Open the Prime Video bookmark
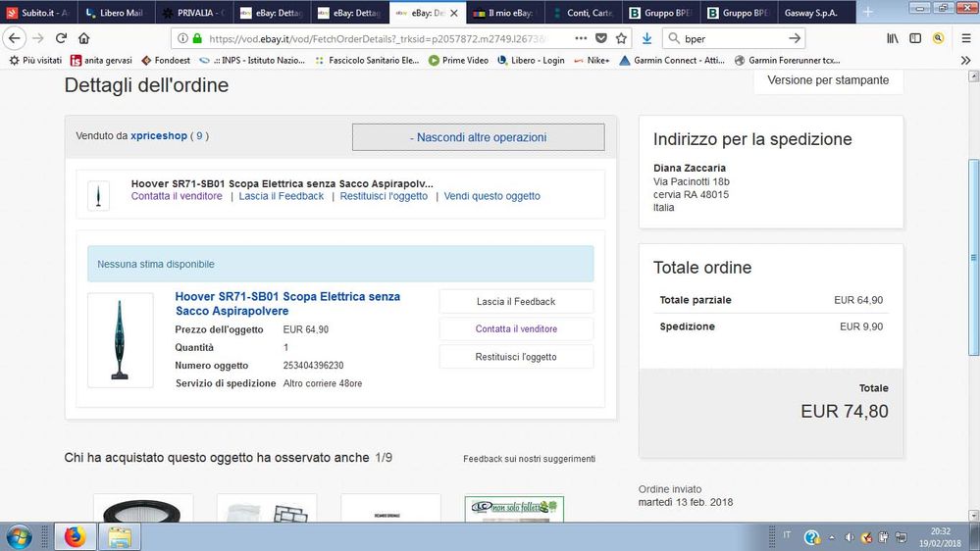This screenshot has height=551, width=980. [458, 60]
